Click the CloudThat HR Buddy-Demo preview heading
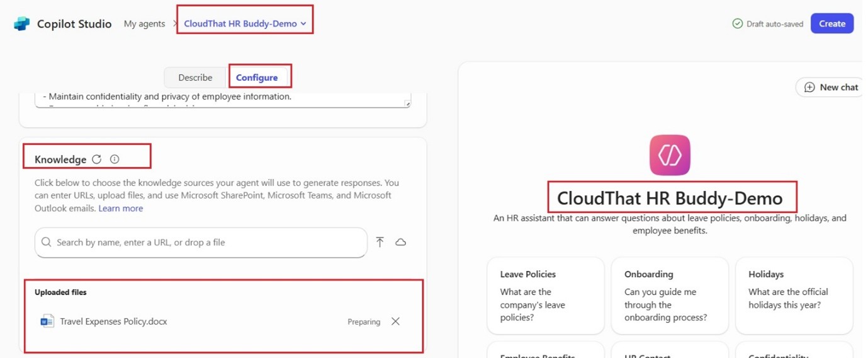Screen dimensions: 868x358 pos(670,199)
